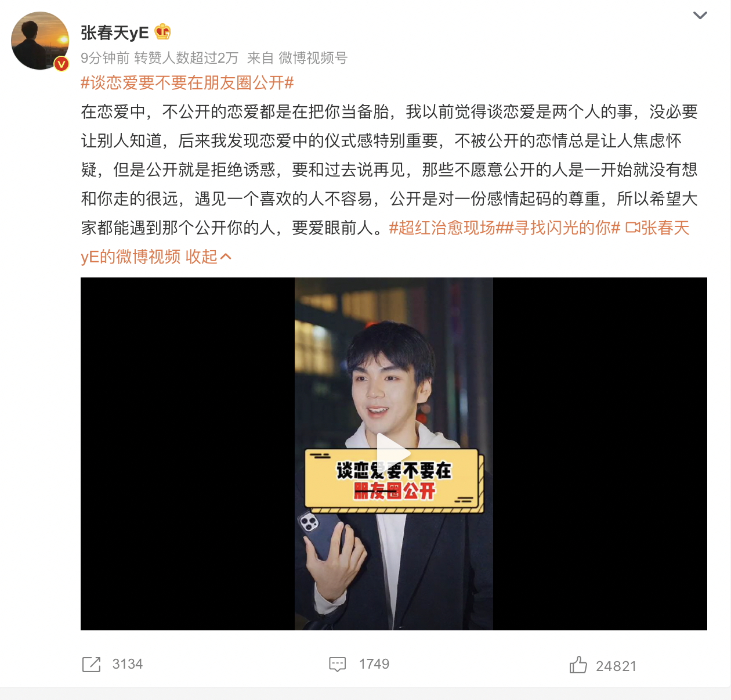
Task: Click the 微博视频号 source link
Action: click(x=313, y=58)
